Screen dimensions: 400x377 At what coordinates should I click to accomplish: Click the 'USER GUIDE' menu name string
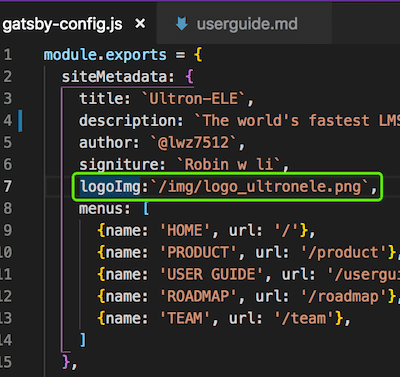tap(211, 274)
